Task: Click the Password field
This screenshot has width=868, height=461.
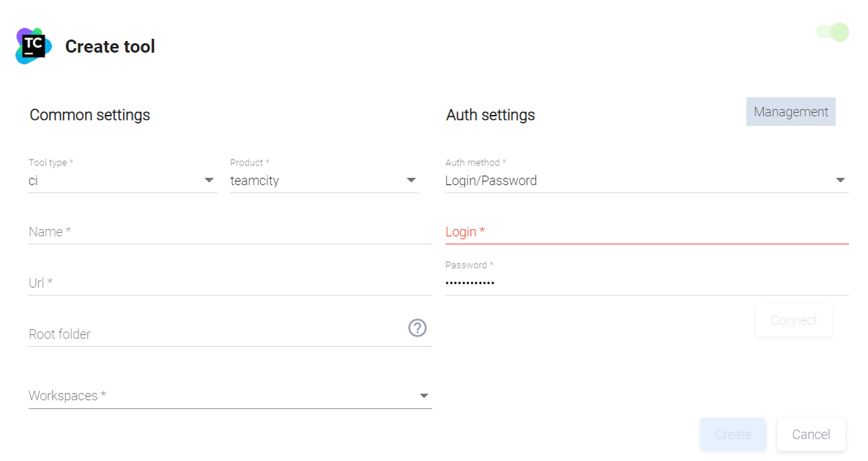Action: 646,283
